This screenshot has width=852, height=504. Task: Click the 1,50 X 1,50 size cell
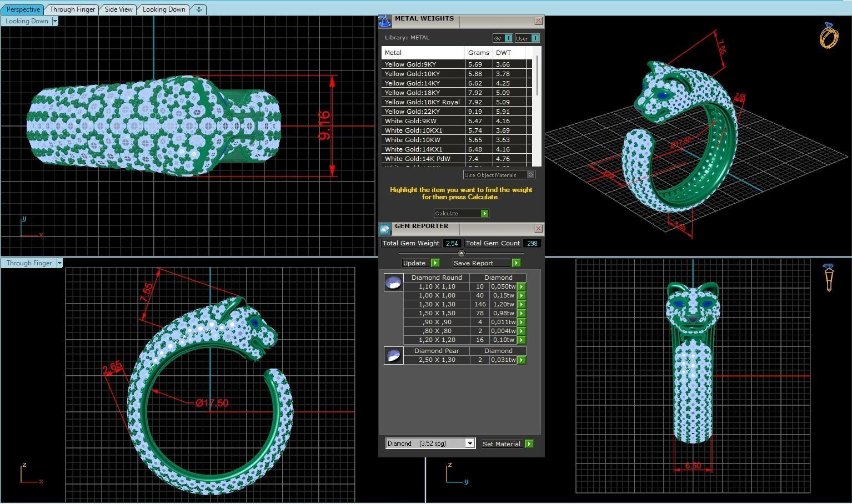(437, 313)
